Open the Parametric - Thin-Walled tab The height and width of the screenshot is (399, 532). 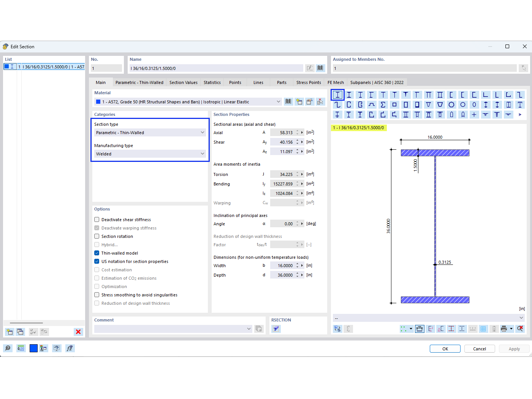point(139,82)
